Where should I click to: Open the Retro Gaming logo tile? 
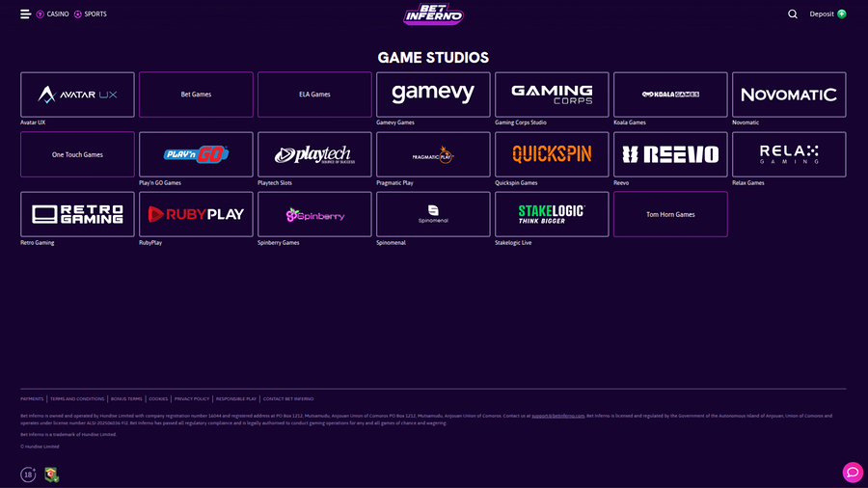pos(77,214)
